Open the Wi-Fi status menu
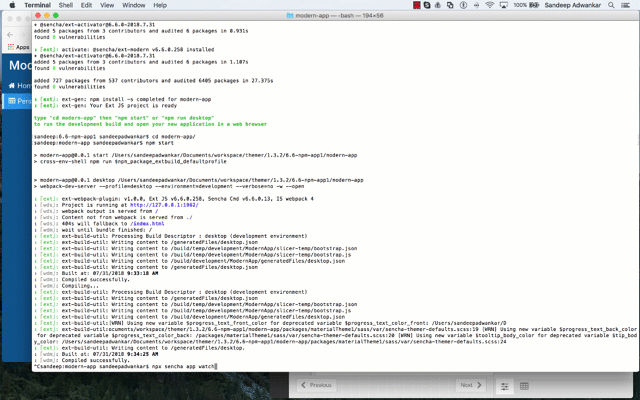 tap(490, 5)
